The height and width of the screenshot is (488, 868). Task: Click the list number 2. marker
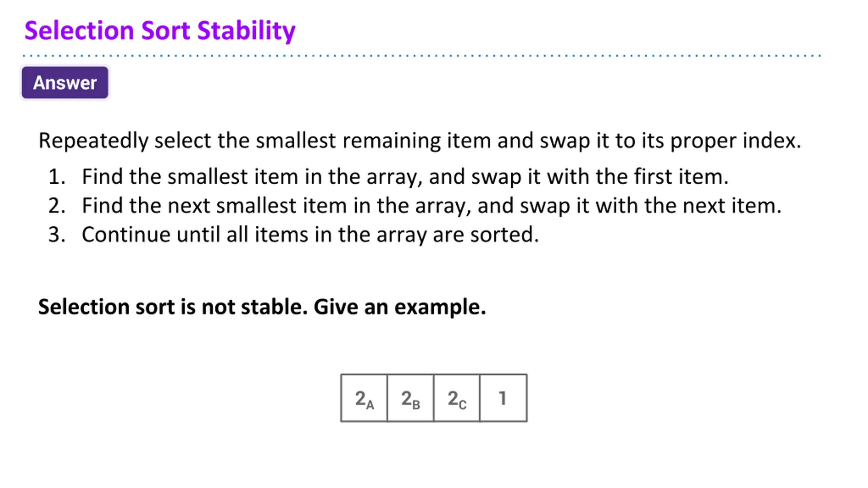[57, 206]
